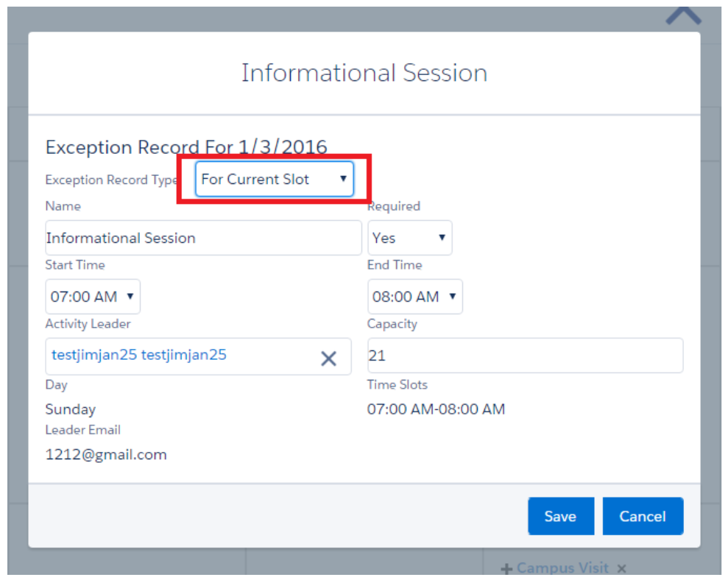Click into the Name text field

coord(202,238)
